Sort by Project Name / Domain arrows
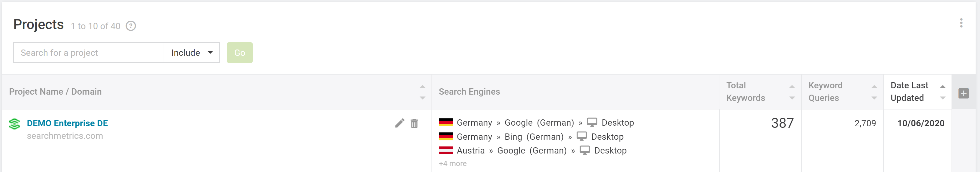The image size is (980, 172). pyautogui.click(x=422, y=92)
